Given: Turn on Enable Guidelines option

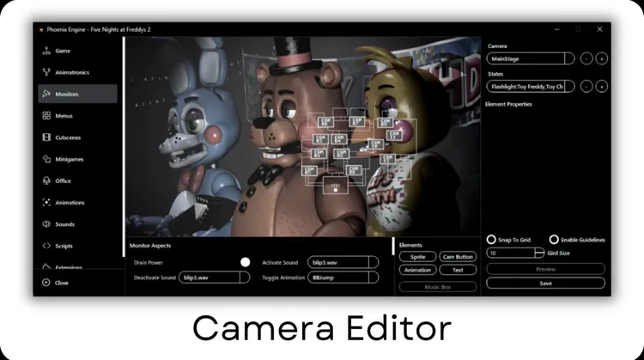Looking at the screenshot, I should tap(554, 239).
